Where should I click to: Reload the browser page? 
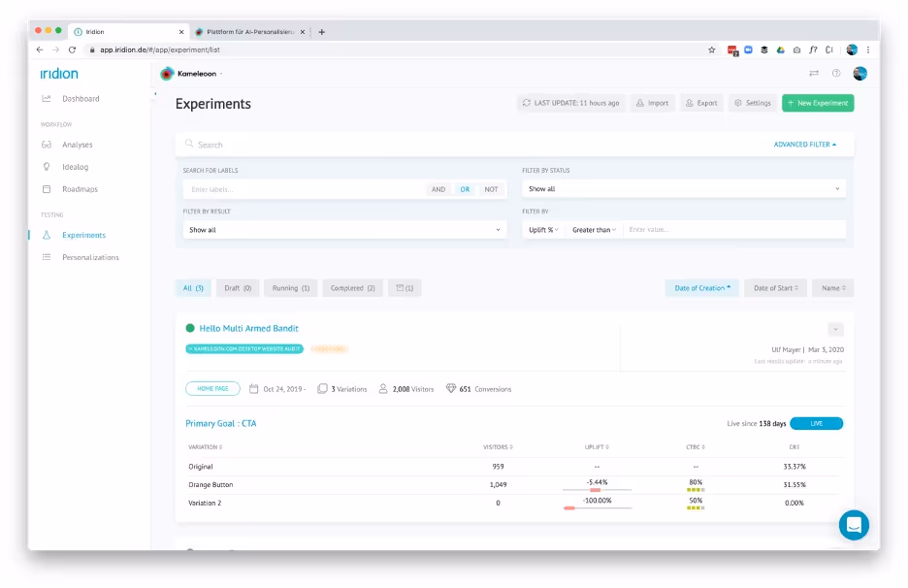coord(72,49)
